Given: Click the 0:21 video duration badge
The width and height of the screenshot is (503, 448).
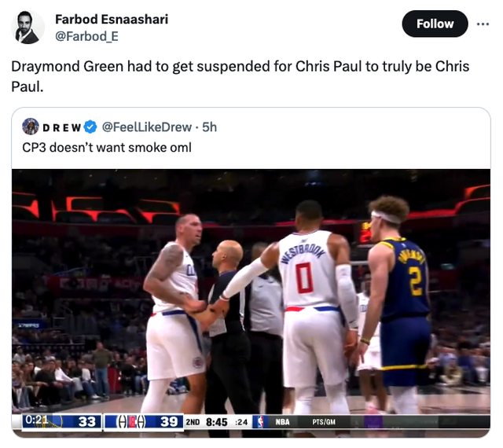Looking at the screenshot, I should tap(35, 420).
